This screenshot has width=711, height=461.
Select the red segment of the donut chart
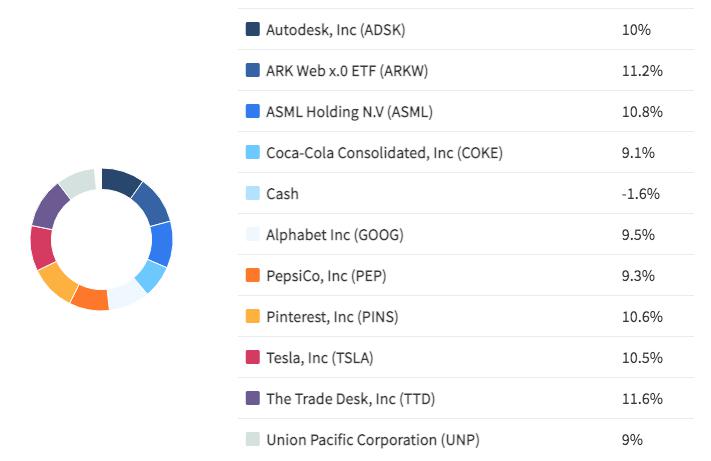click(41, 248)
